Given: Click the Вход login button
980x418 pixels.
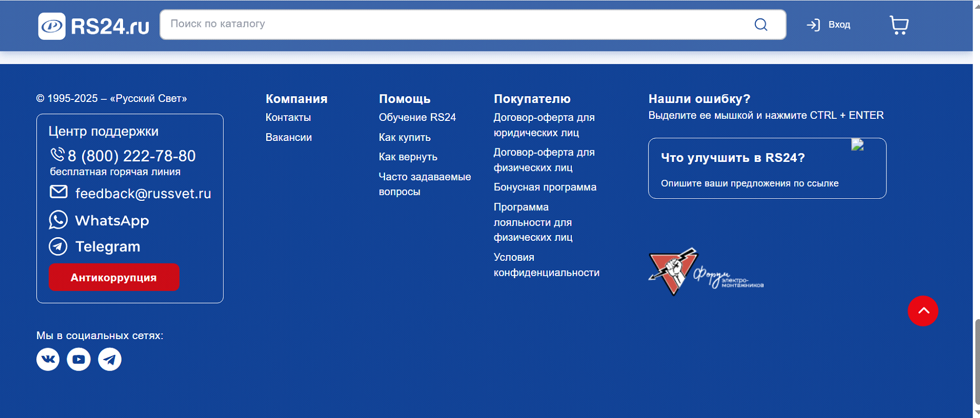Looking at the screenshot, I should pyautogui.click(x=829, y=25).
